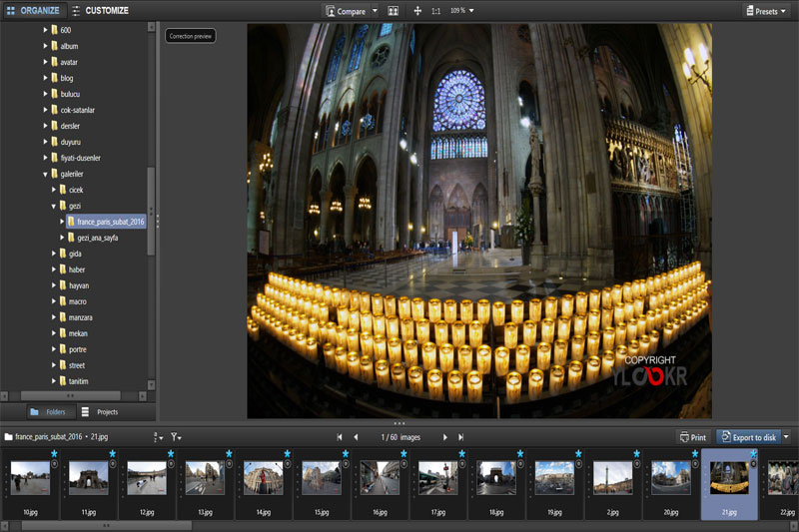Open the image filter funnel menu
799x532 pixels.
click(176, 437)
